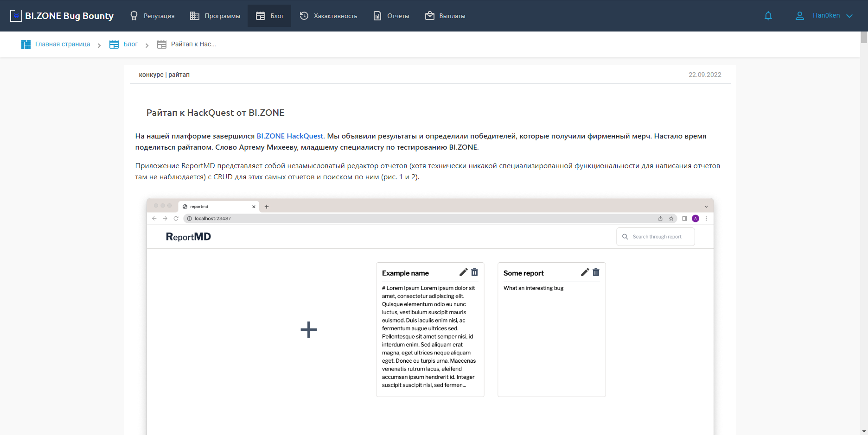Screen dimensions: 868x435
Task: Open the Отчеты section
Action: tap(391, 16)
